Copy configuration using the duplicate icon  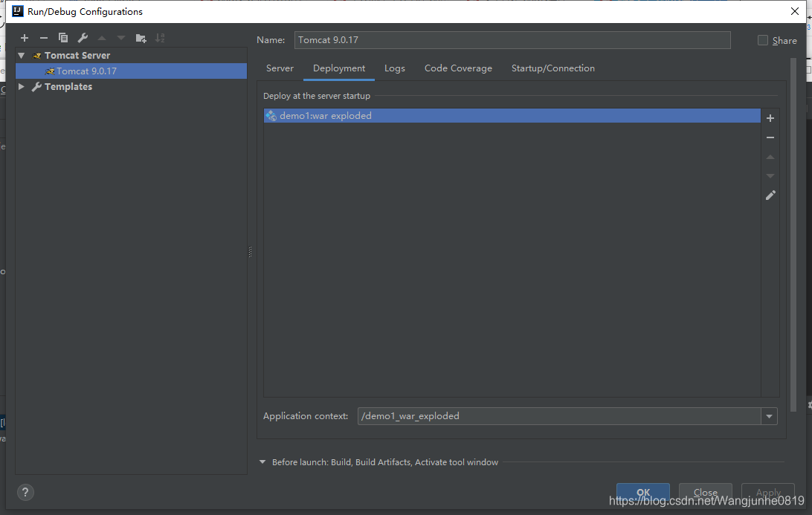pyautogui.click(x=63, y=38)
